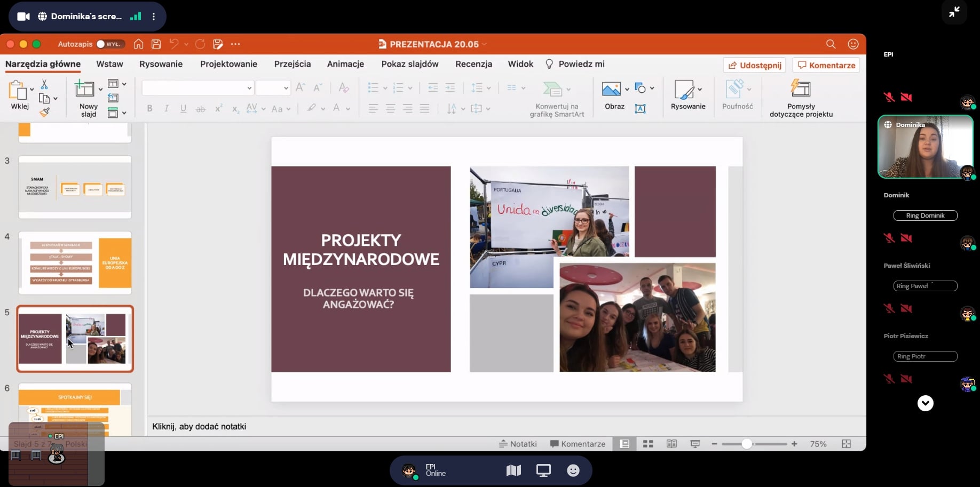Click the Home icon in PowerPoint title bar

pyautogui.click(x=138, y=44)
